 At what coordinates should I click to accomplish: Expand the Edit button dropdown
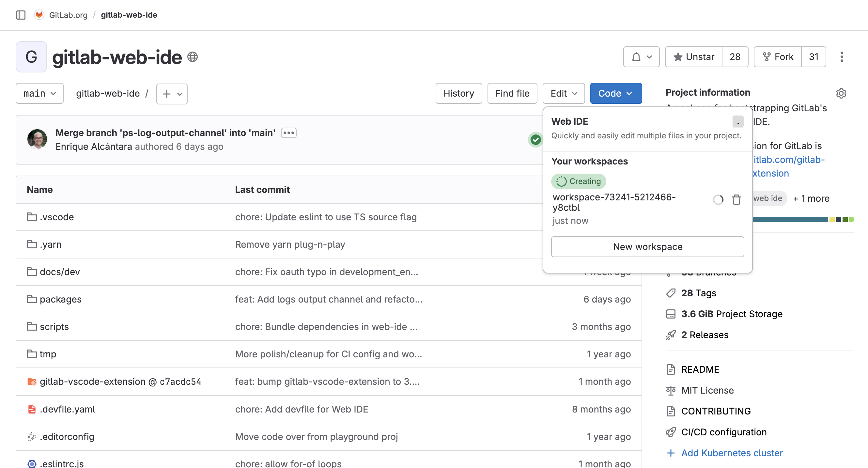(x=563, y=93)
